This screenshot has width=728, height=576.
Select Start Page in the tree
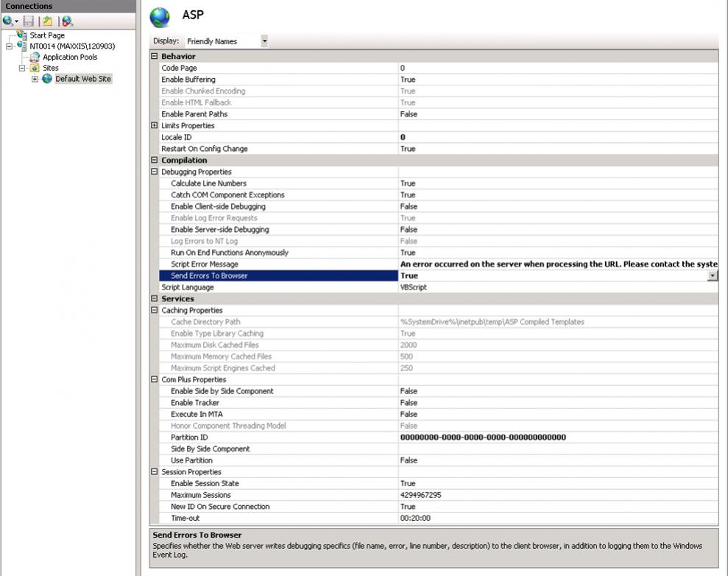(47, 35)
